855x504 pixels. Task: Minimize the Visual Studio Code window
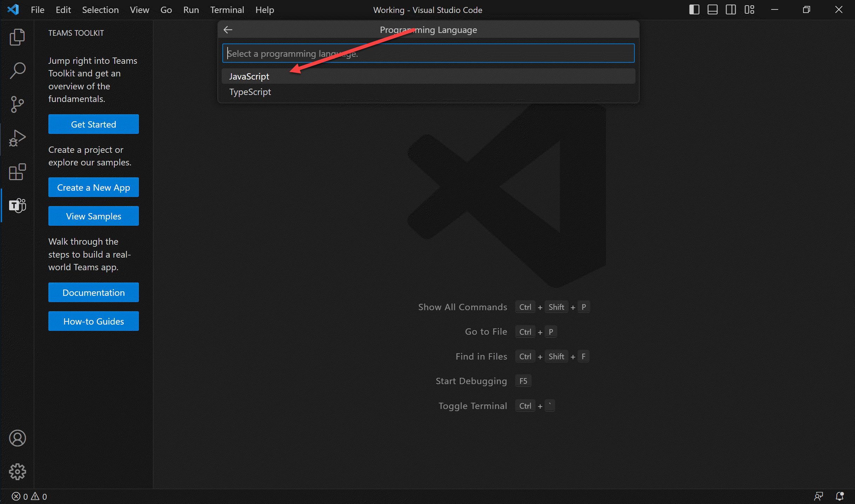775,9
